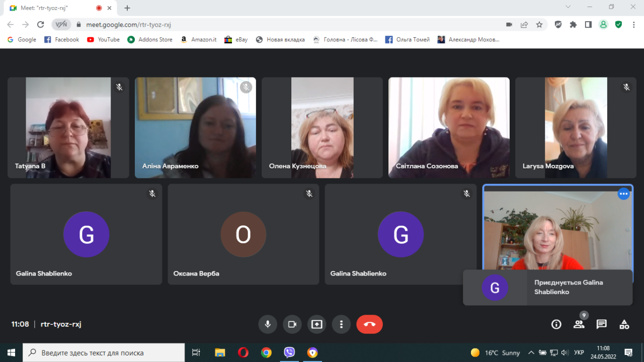Select Tatyana B video tile
The height and width of the screenshot is (362, 644).
pos(68,128)
